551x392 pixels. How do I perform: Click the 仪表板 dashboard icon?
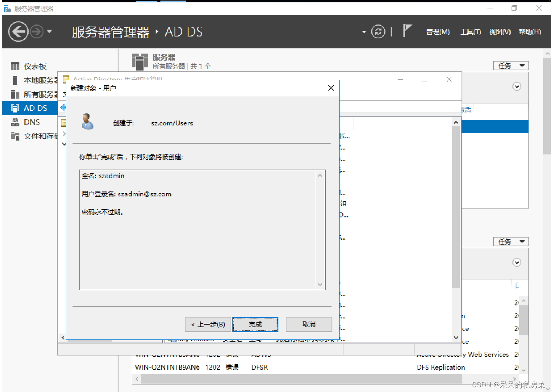[x=15, y=67]
